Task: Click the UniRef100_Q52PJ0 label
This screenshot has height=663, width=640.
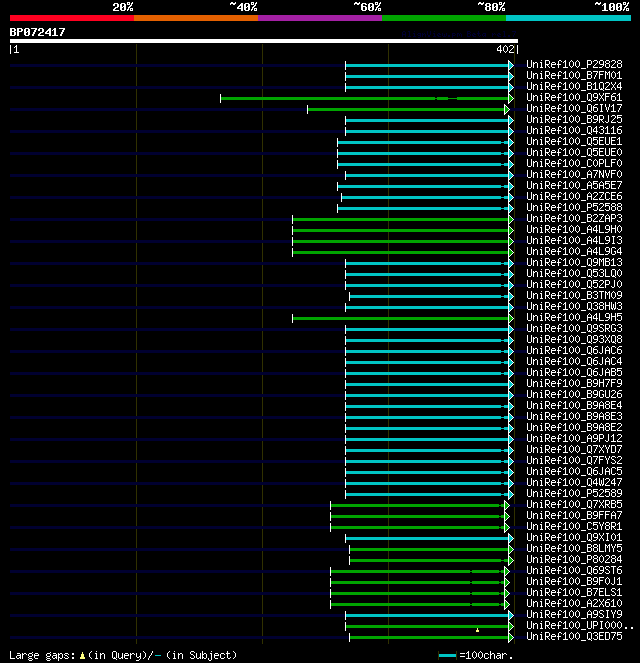Action: coord(574,284)
